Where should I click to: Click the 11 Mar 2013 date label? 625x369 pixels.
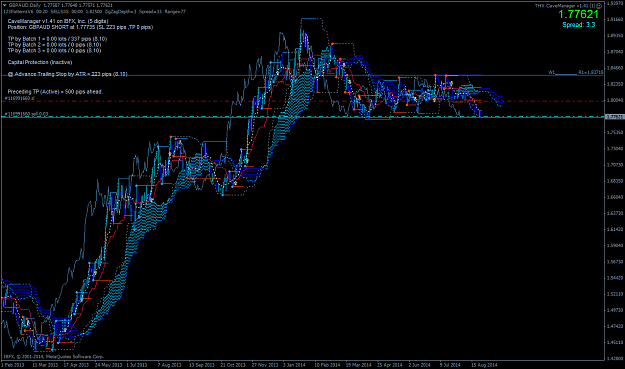pyautogui.click(x=45, y=365)
